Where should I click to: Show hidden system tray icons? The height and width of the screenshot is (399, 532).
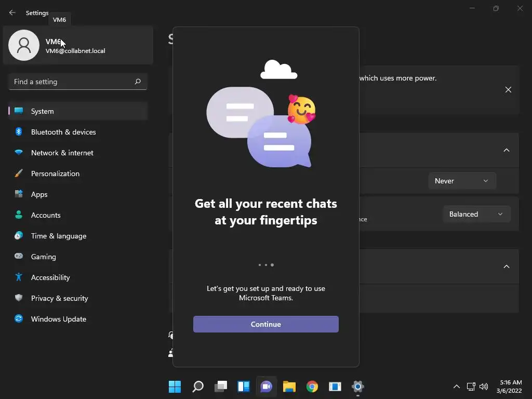point(457,387)
